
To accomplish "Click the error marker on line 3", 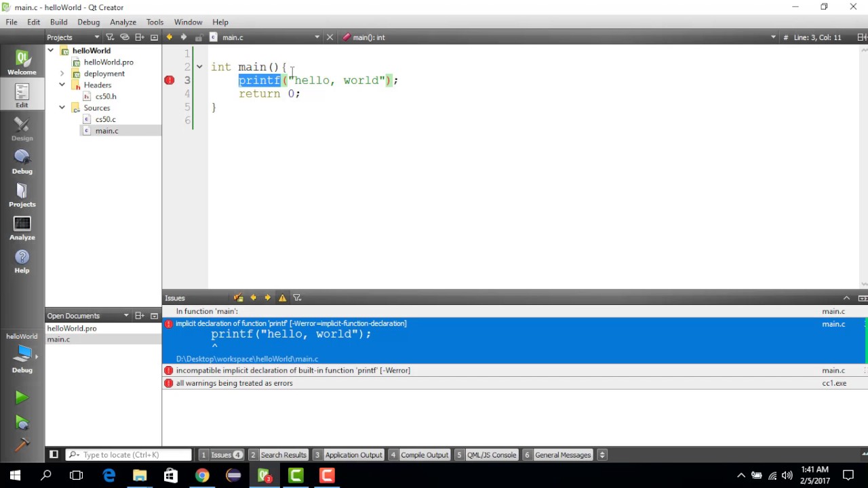I will point(170,80).
